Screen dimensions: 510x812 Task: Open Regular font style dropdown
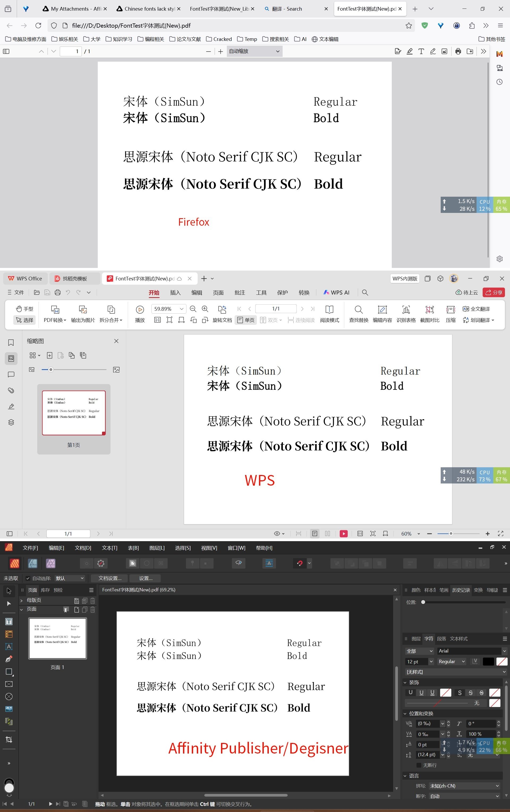click(x=452, y=662)
